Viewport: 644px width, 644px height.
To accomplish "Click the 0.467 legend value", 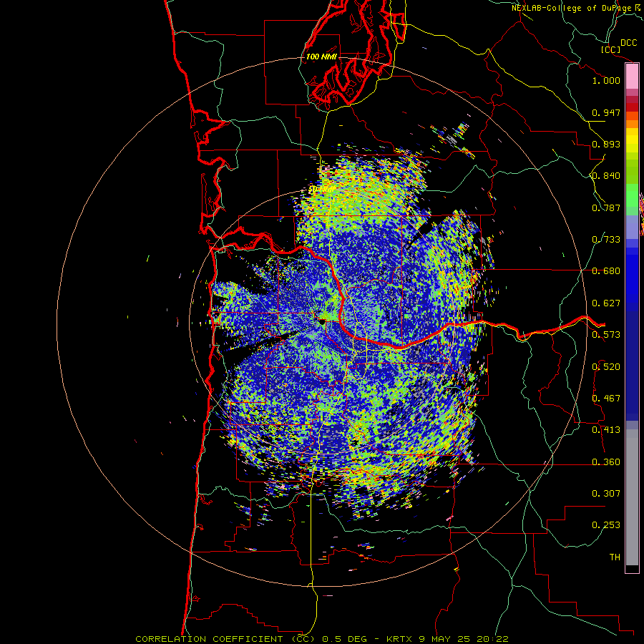I will 606,399.
